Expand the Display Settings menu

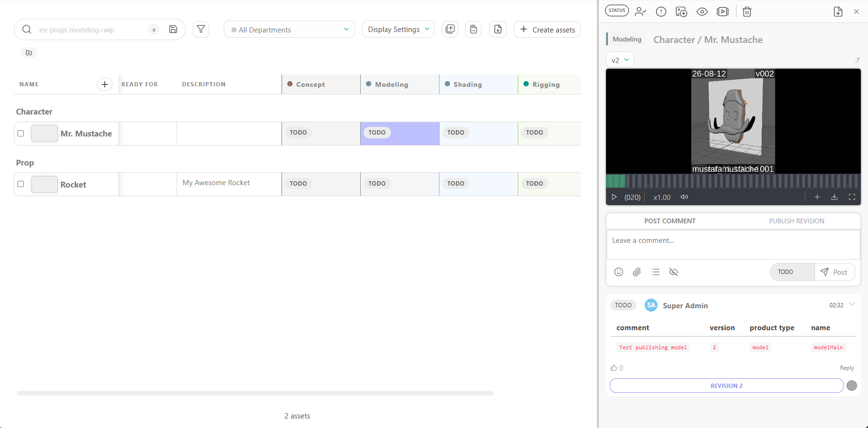tap(398, 29)
